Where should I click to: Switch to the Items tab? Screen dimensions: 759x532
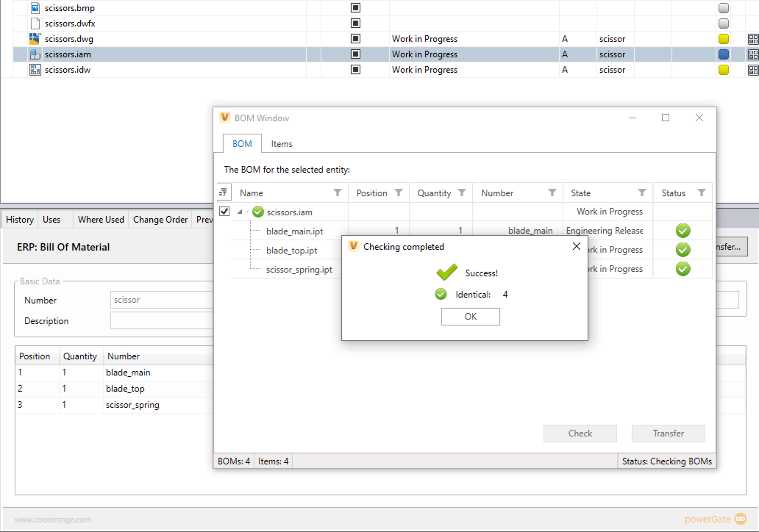(282, 144)
